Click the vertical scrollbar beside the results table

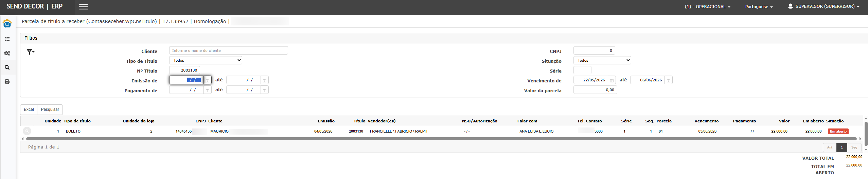[866, 134]
